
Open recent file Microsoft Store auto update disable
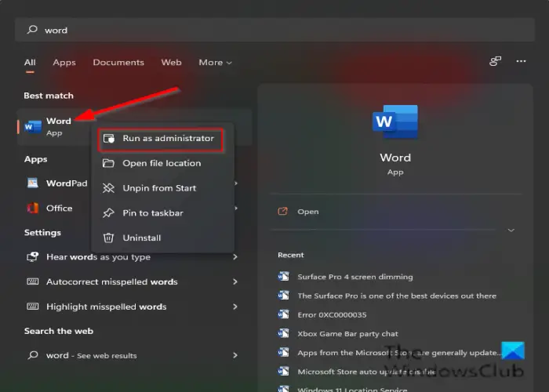coord(366,372)
